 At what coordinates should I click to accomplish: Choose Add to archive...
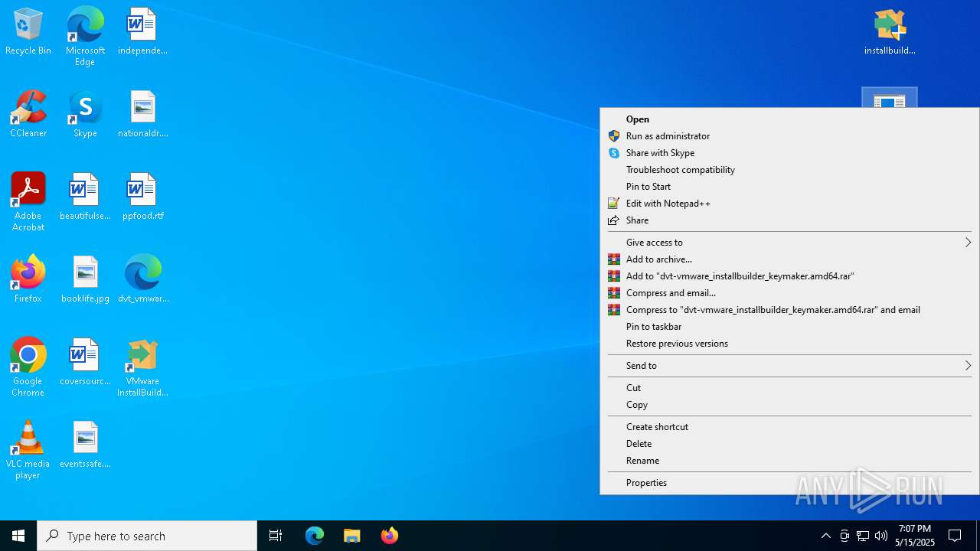tap(789, 259)
